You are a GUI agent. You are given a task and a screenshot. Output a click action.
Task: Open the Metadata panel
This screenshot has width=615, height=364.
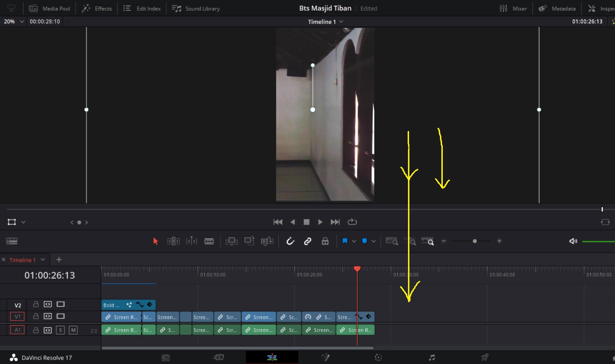557,9
